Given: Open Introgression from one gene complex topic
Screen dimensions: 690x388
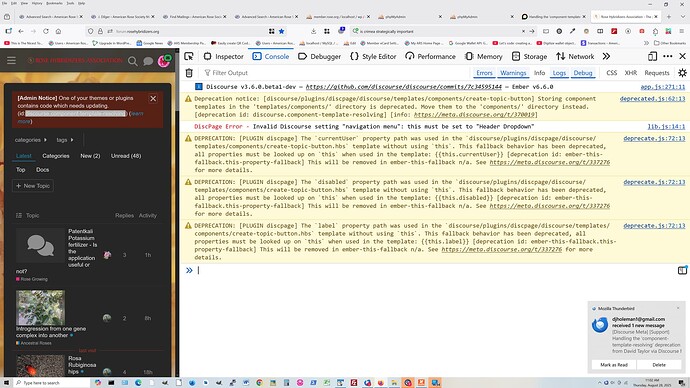Looking at the screenshot, I should [x=51, y=332].
